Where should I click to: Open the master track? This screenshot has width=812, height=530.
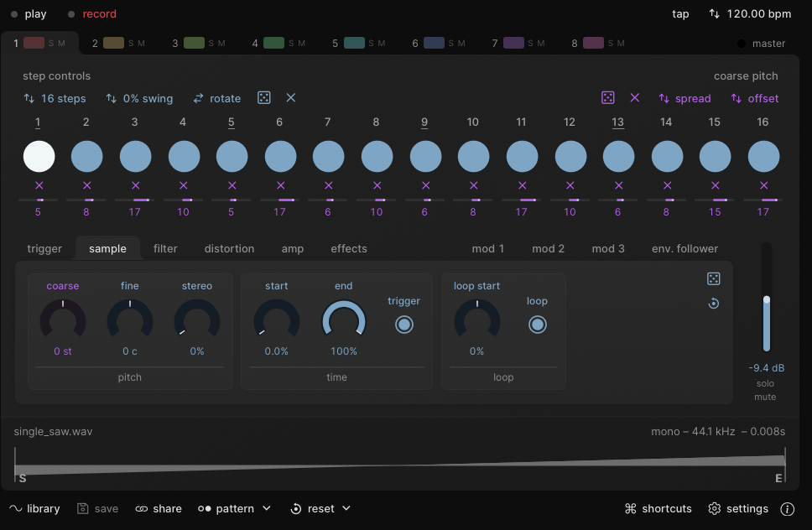(762, 44)
